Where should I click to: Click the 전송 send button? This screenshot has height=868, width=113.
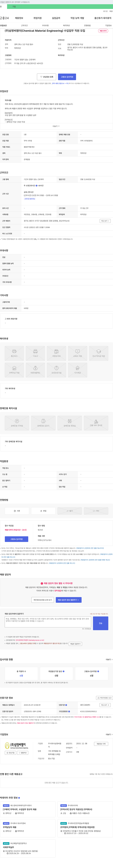(x=101, y=623)
